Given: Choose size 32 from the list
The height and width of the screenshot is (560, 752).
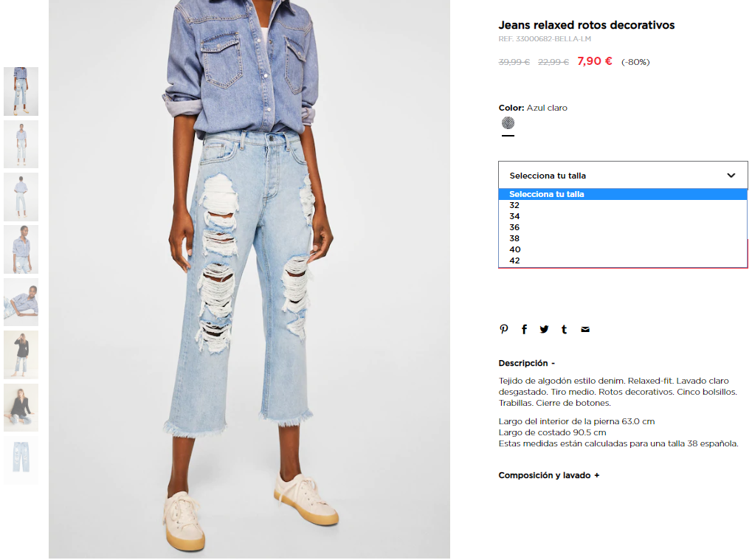Looking at the screenshot, I should [x=623, y=205].
